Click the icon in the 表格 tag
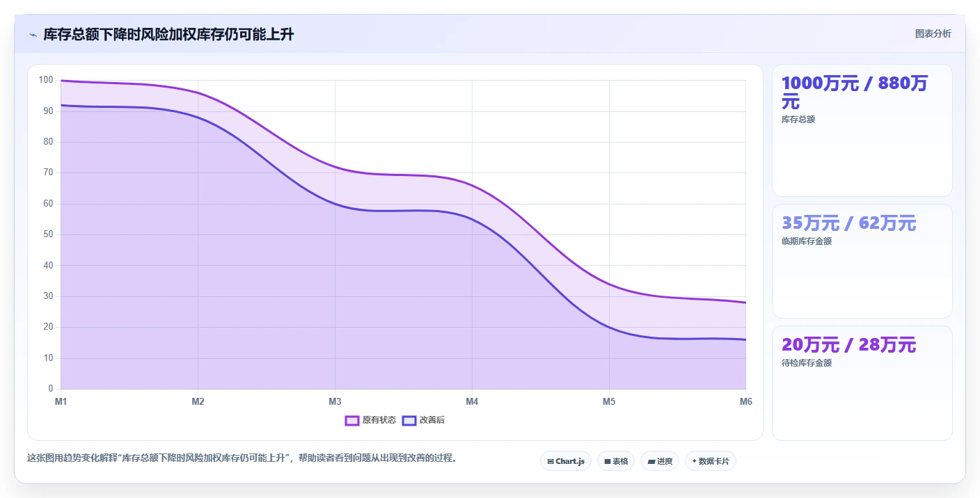The width and height of the screenshot is (980, 498). pyautogui.click(x=607, y=461)
